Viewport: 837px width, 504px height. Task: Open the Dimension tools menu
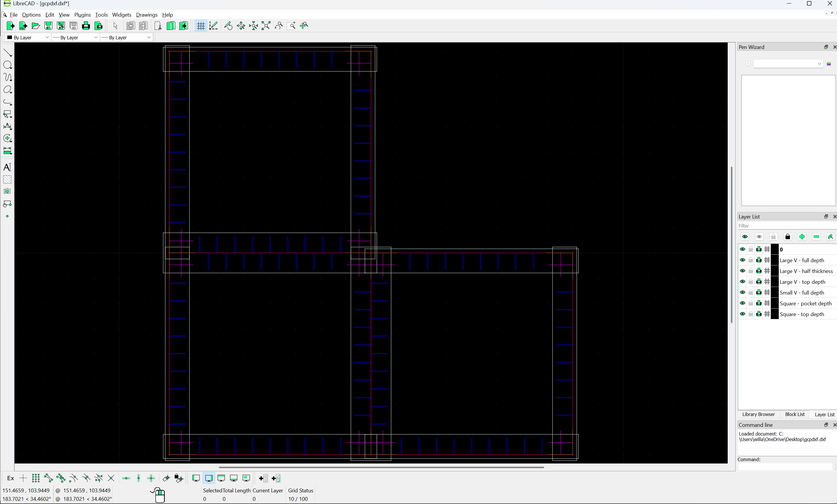(x=8, y=126)
